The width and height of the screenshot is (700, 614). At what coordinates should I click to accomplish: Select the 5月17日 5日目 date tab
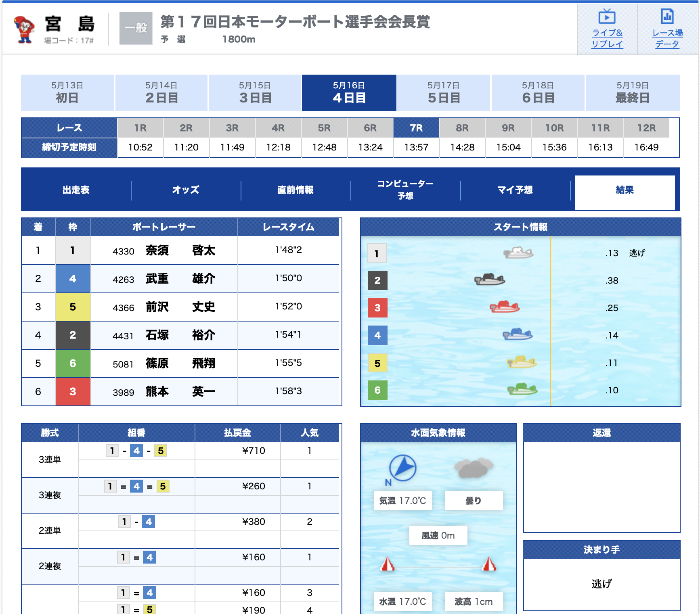[x=444, y=93]
